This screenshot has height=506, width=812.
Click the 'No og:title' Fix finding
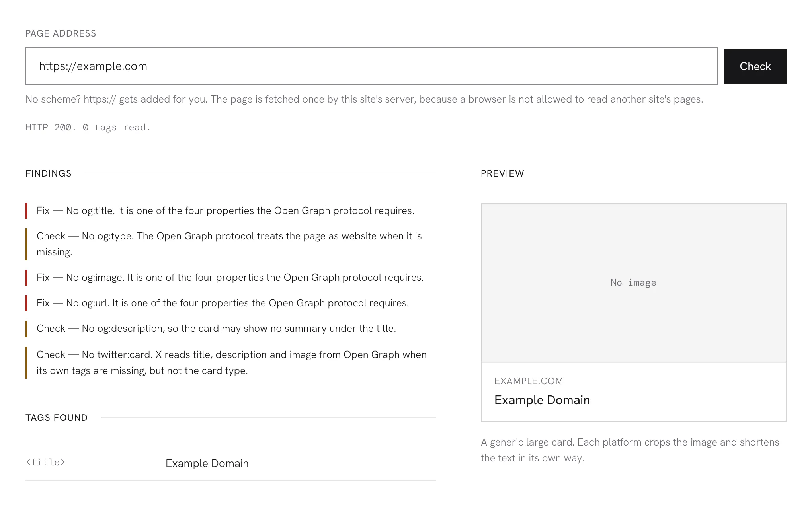(x=231, y=211)
